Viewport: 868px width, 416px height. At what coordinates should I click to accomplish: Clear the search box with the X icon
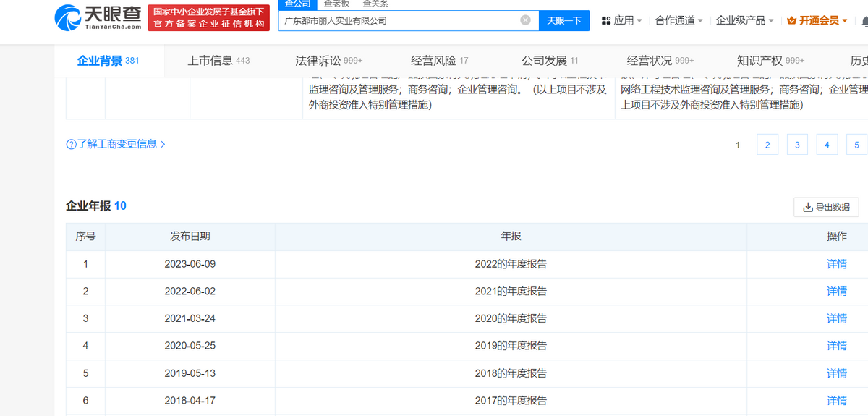click(x=526, y=20)
